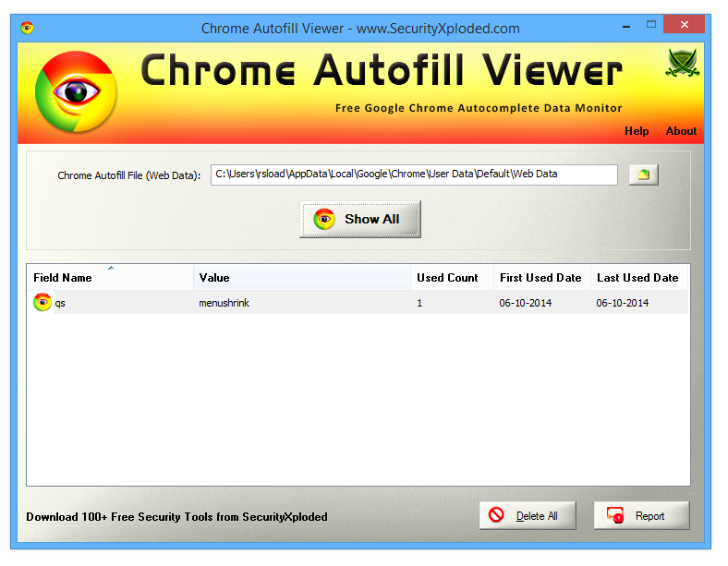Click the Report button
Viewport: 728px width, 566px height.
[x=642, y=515]
